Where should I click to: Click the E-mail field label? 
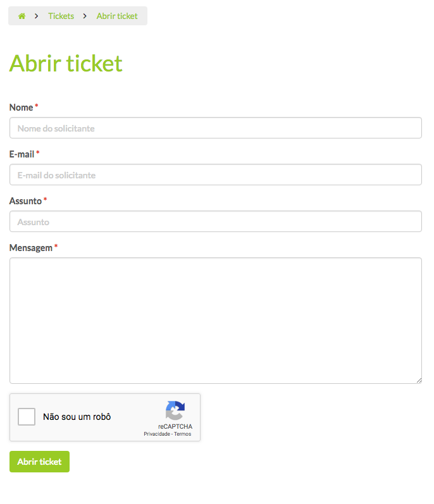point(22,154)
